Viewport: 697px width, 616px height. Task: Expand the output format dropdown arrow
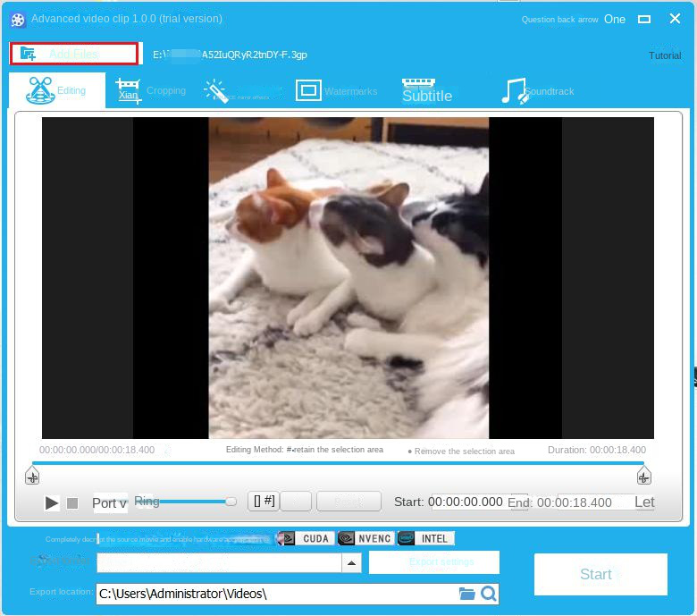click(352, 563)
